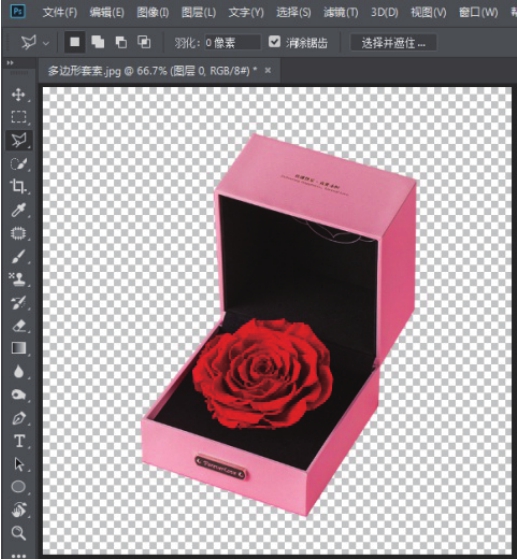The height and width of the screenshot is (560, 517).
Task: Click the 选择并遮住 button
Action: 393,43
